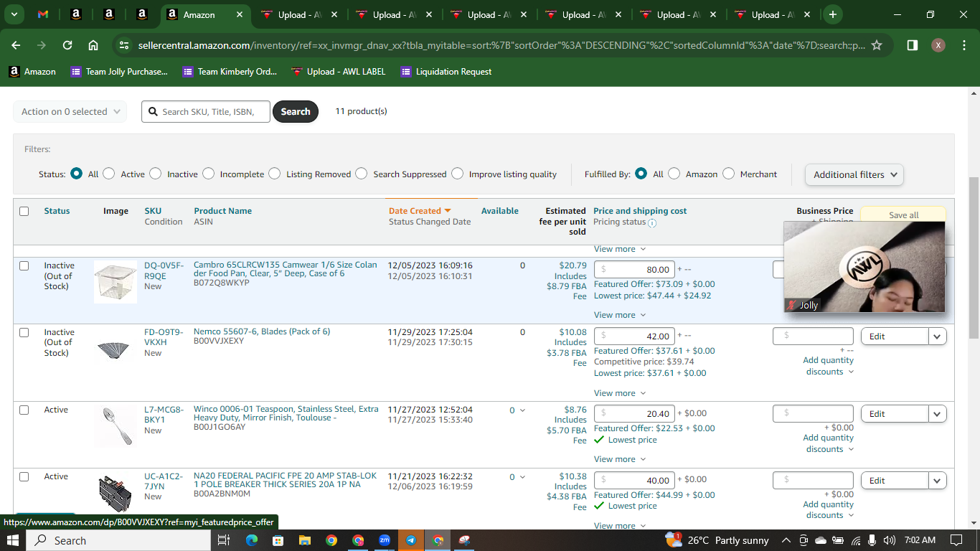Filter status by Search Suppressed

click(x=362, y=174)
